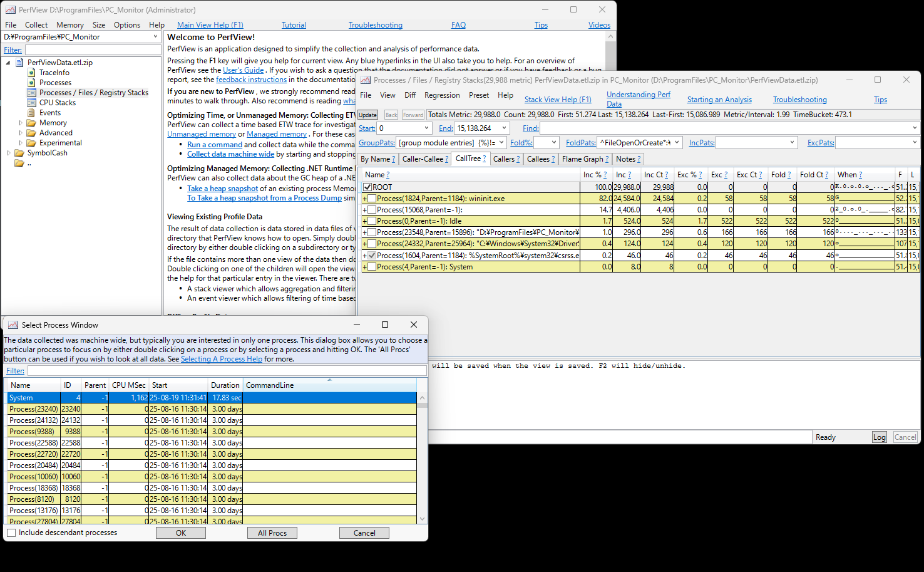Click the All Procs button
Screen dimensions: 924x572
click(272, 532)
